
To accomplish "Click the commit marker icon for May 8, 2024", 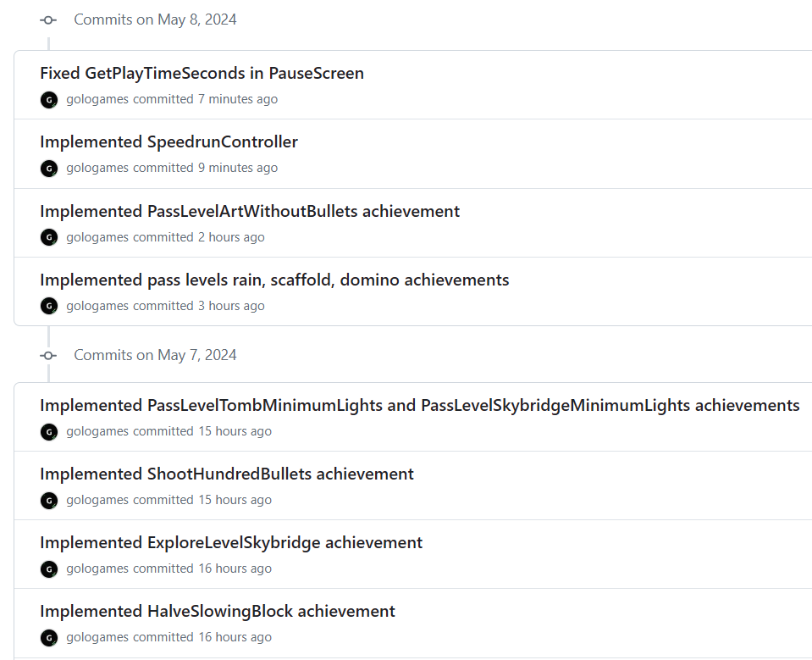I will coord(48,20).
